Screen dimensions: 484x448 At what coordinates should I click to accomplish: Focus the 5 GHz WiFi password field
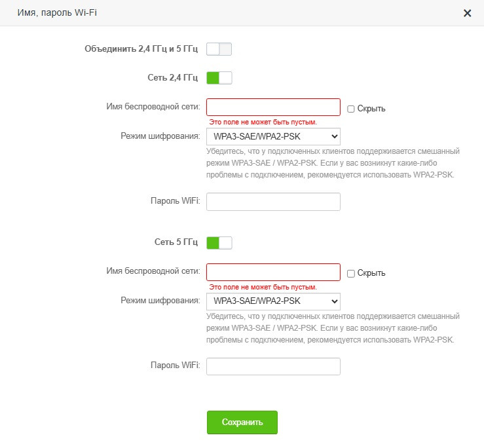click(x=273, y=366)
